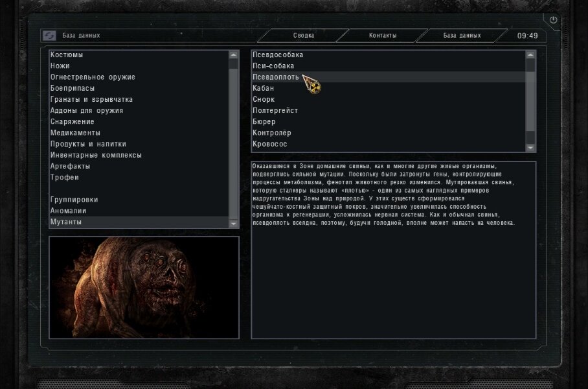Select Боеприпасы category
Image resolution: width=588 pixels, height=389 pixels.
tap(139, 88)
